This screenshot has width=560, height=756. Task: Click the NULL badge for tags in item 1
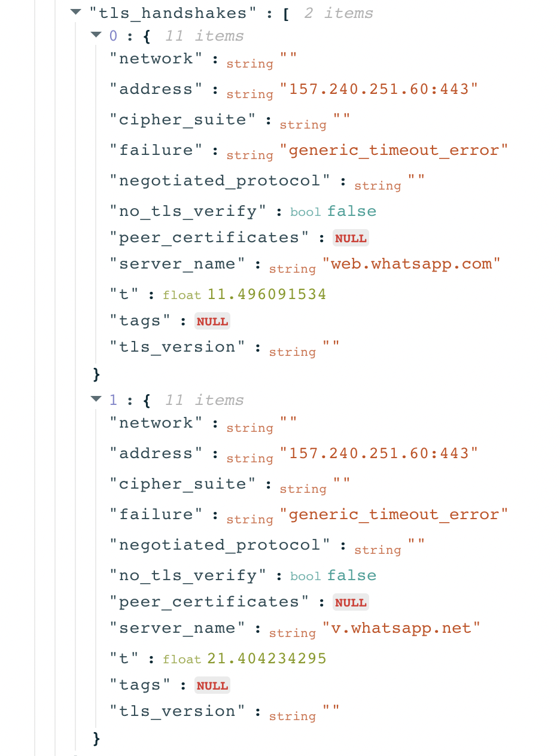212,685
